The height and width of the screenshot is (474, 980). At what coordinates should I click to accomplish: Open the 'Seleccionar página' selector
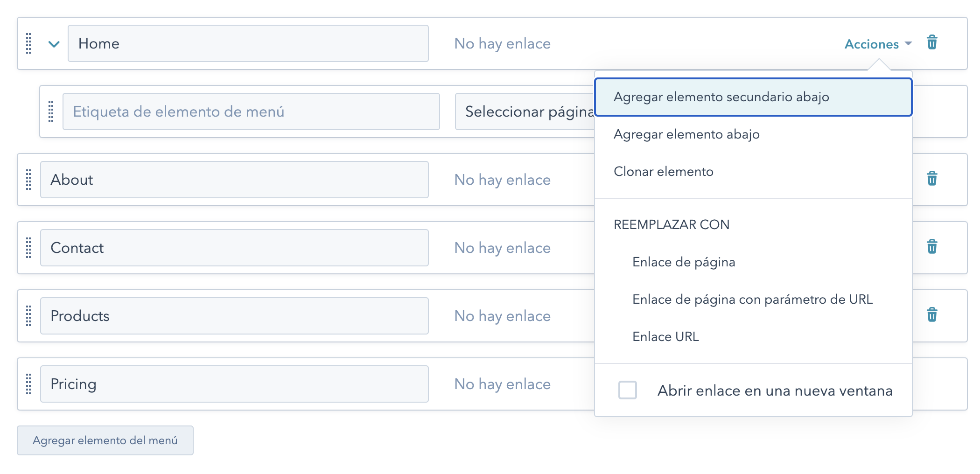tap(523, 112)
